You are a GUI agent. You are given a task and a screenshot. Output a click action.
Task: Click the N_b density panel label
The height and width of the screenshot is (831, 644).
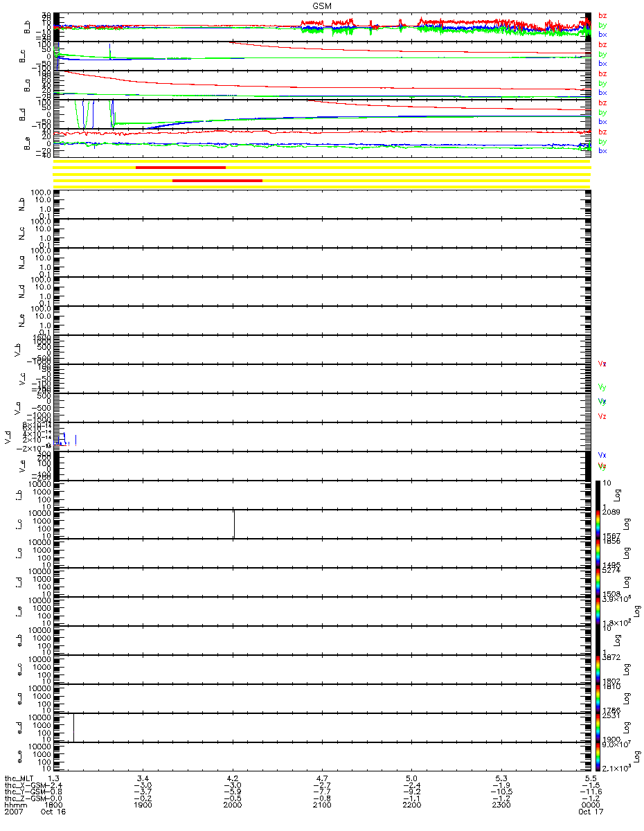pos(21,204)
